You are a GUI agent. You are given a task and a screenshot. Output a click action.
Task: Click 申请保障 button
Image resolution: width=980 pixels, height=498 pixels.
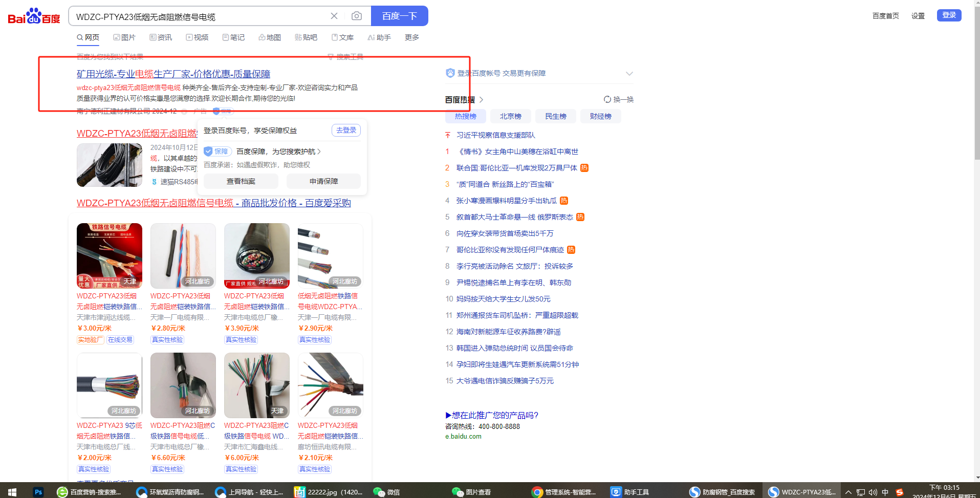coord(323,181)
